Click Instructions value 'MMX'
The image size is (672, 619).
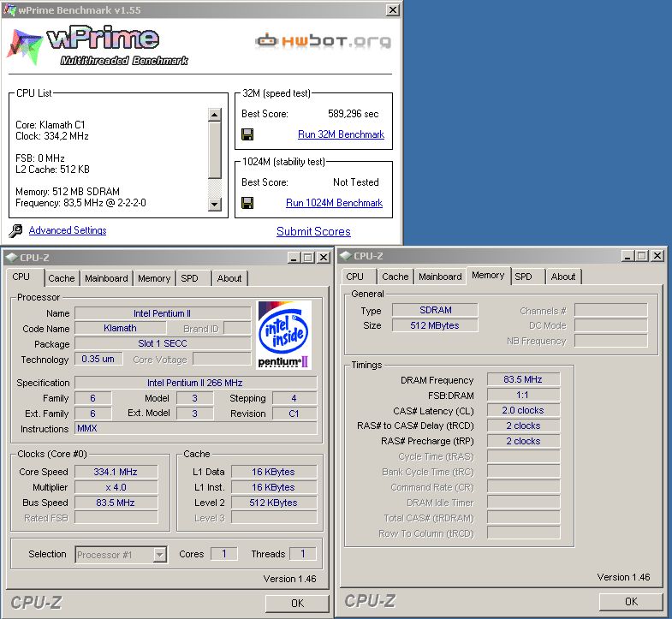(x=196, y=428)
